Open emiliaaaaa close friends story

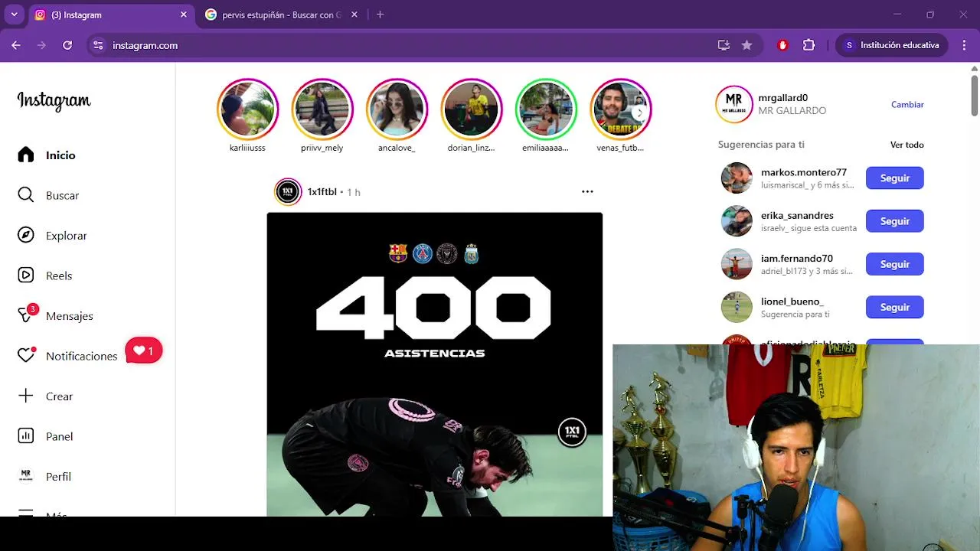click(545, 109)
